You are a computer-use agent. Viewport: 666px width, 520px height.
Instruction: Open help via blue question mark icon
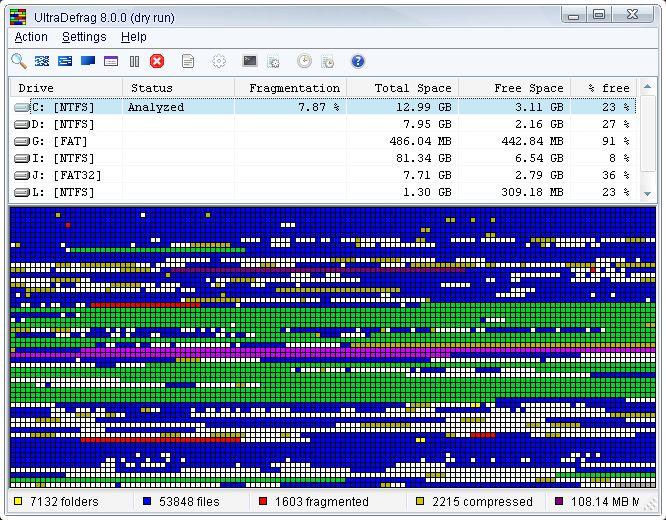tap(358, 61)
